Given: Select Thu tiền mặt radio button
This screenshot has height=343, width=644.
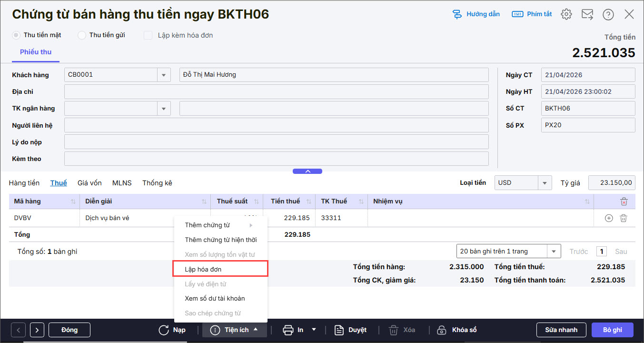Looking at the screenshot, I should coord(17,35).
